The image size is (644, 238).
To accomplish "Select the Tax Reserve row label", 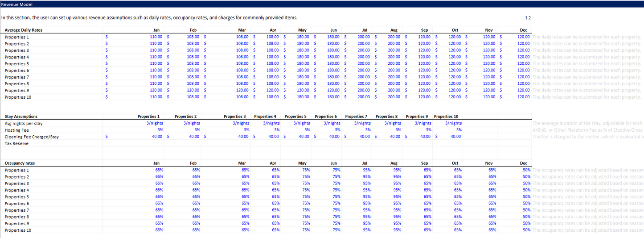I will pyautogui.click(x=16, y=144).
